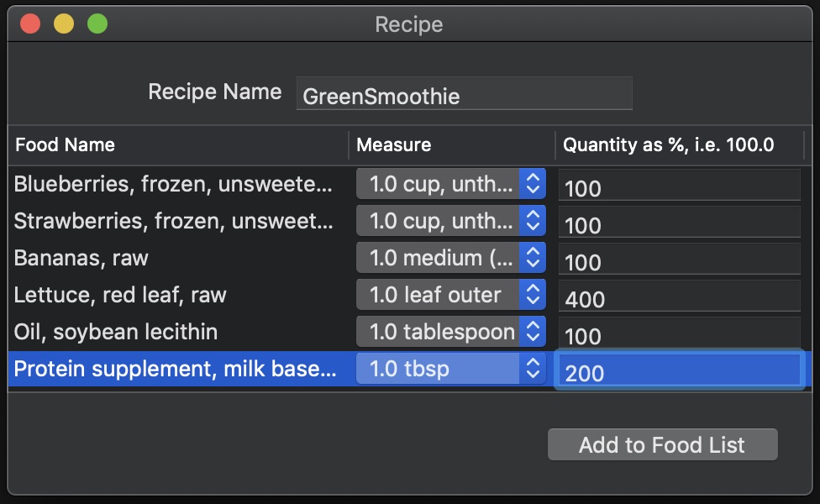Edit the Recipe Name text field
Image resolution: width=820 pixels, height=504 pixels.
point(464,94)
